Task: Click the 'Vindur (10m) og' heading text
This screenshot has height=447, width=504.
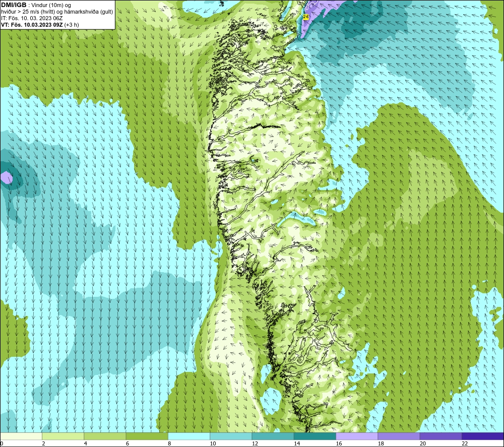Action: pos(51,6)
